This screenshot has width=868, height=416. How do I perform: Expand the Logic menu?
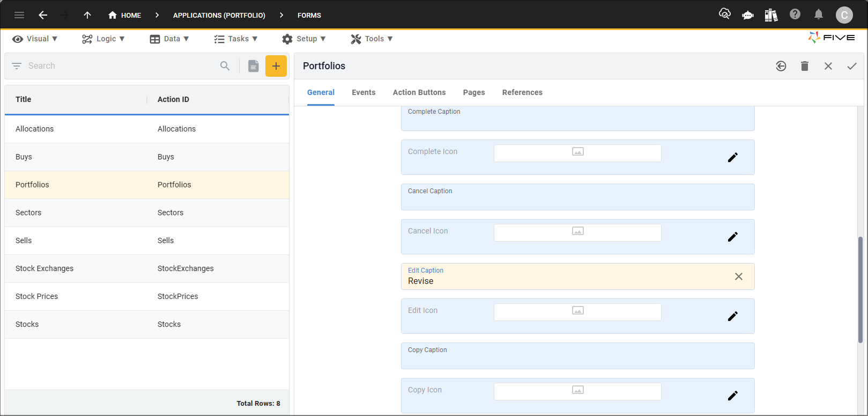[x=103, y=39]
